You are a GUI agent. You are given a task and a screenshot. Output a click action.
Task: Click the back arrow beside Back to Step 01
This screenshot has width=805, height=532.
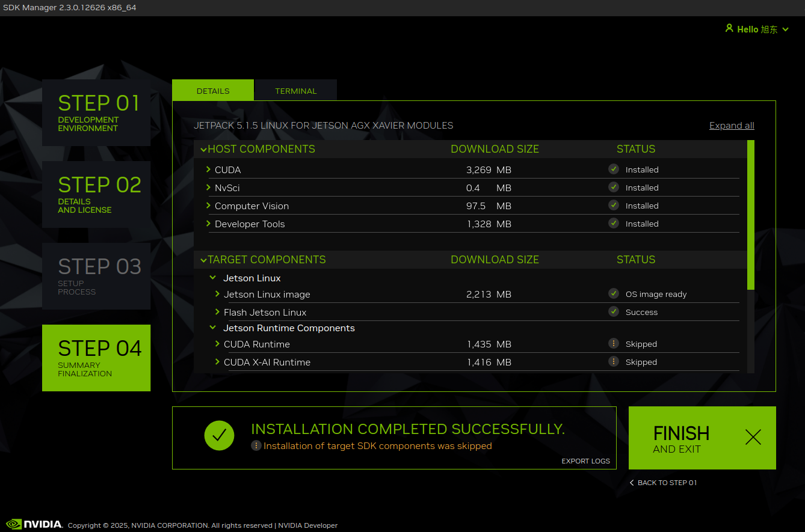[632, 483]
